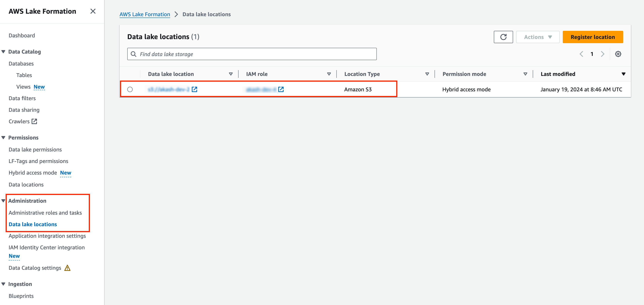Open external link icon beside IAM role

pyautogui.click(x=281, y=89)
